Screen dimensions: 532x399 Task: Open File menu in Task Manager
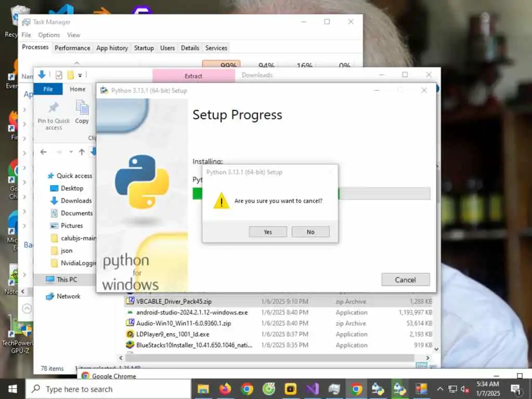pos(26,35)
